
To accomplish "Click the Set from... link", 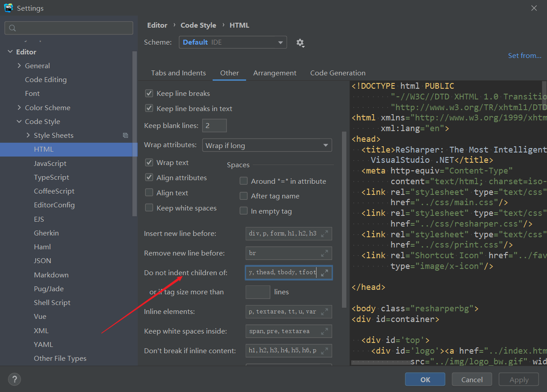I will tap(525, 56).
